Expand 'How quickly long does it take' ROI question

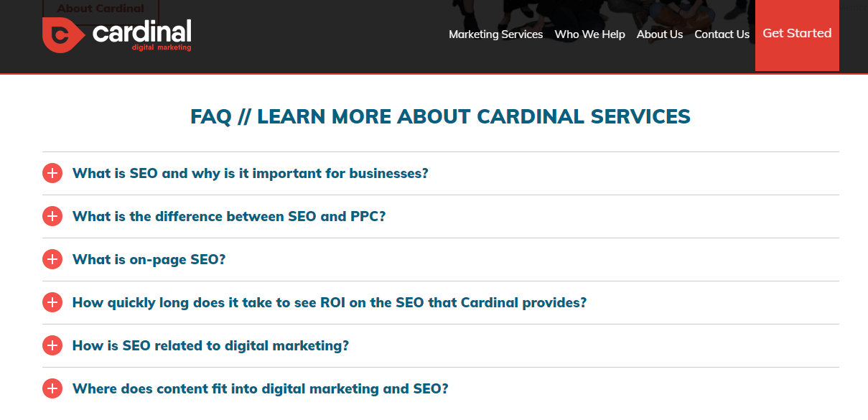pyautogui.click(x=329, y=302)
